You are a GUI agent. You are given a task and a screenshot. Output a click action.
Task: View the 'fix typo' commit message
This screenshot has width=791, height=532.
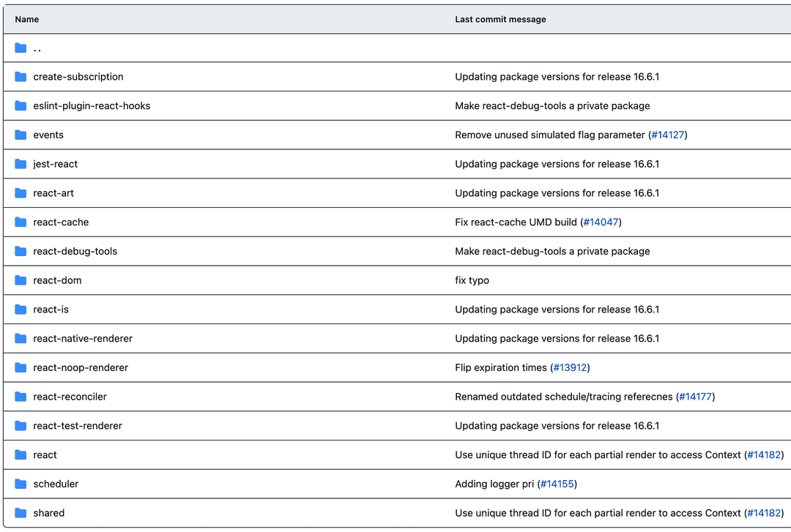472,280
